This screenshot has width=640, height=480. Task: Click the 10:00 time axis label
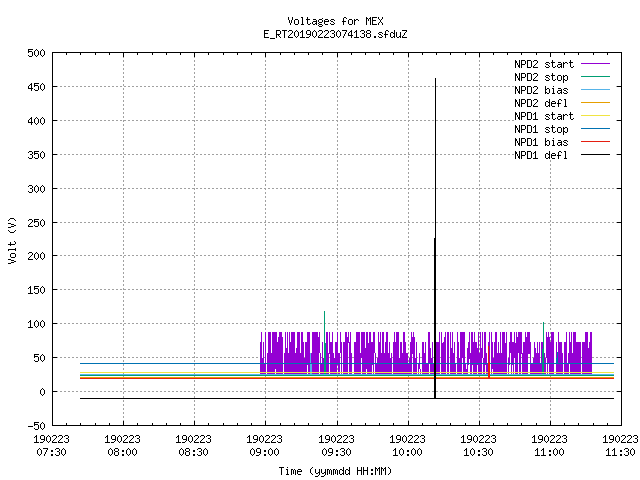point(407,453)
